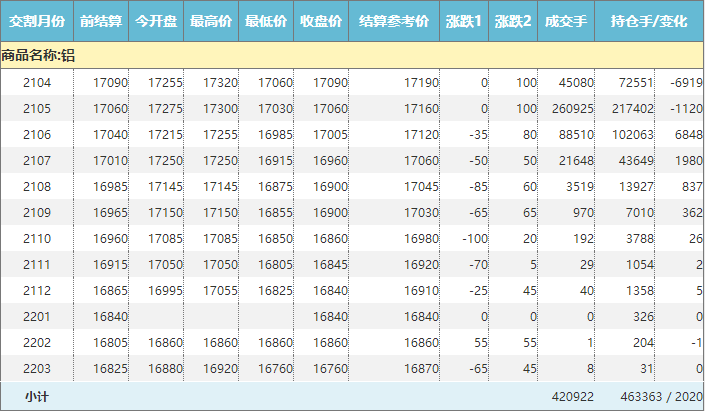Click the 2201 contract month cell
The height and width of the screenshot is (411, 705).
point(37,316)
